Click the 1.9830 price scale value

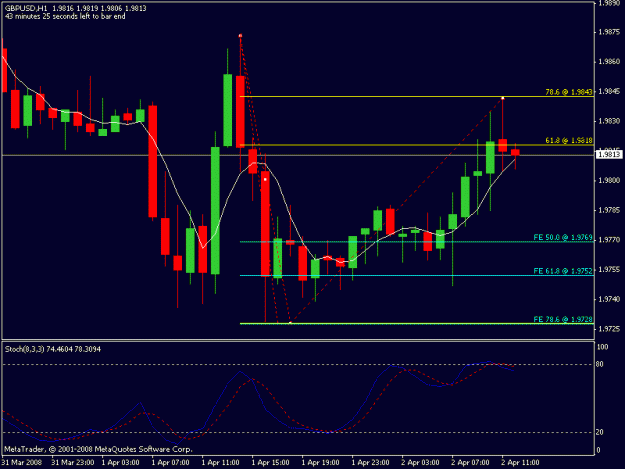[x=609, y=121]
